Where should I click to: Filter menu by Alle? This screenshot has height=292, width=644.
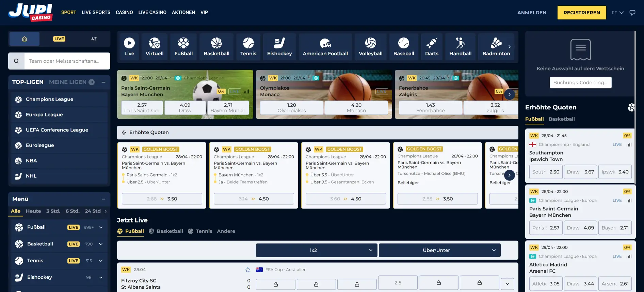click(x=16, y=211)
